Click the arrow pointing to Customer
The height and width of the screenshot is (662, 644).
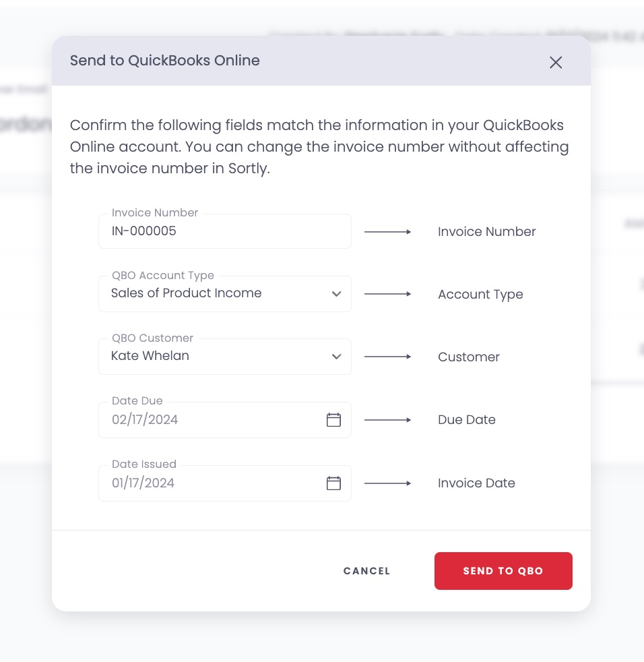coord(387,357)
